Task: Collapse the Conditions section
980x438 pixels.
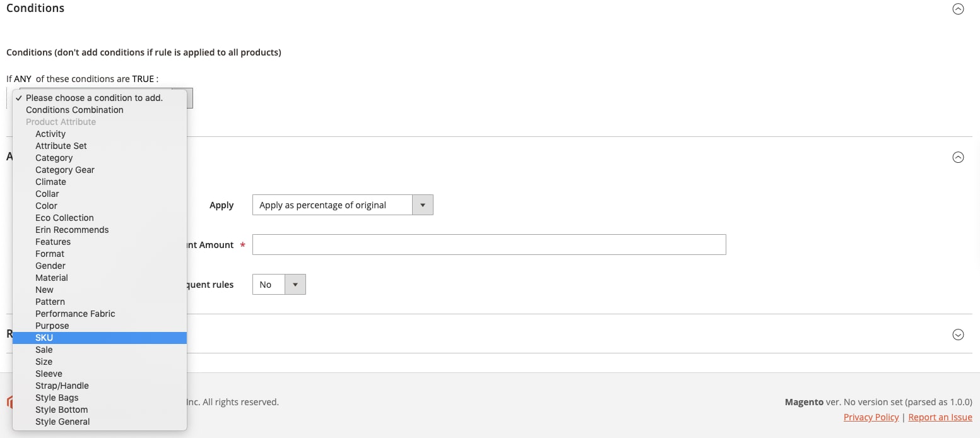Action: (x=958, y=9)
